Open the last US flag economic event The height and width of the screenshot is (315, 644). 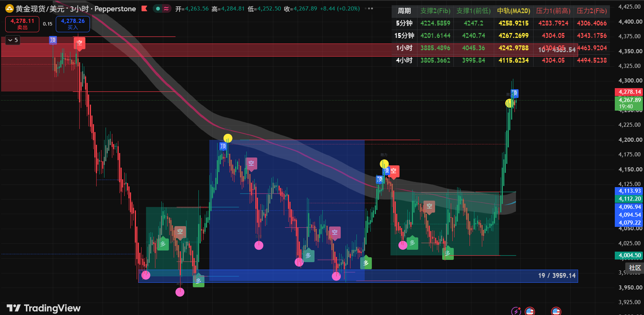pos(556,310)
